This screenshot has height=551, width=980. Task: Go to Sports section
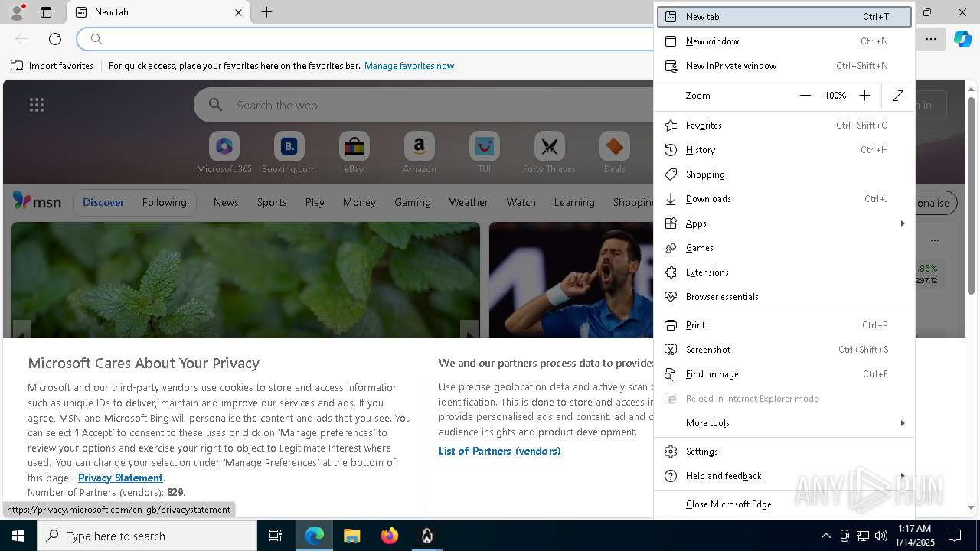click(x=272, y=202)
